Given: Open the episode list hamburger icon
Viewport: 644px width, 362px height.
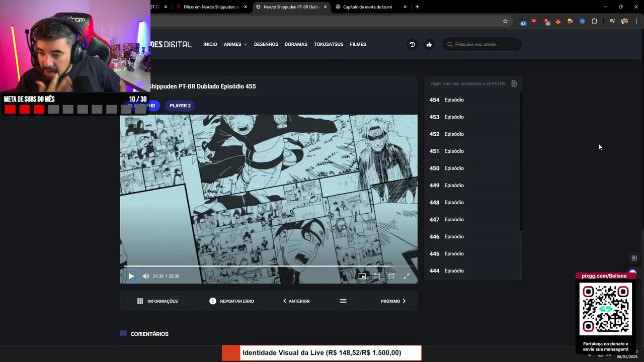Looking at the screenshot, I should click(343, 301).
